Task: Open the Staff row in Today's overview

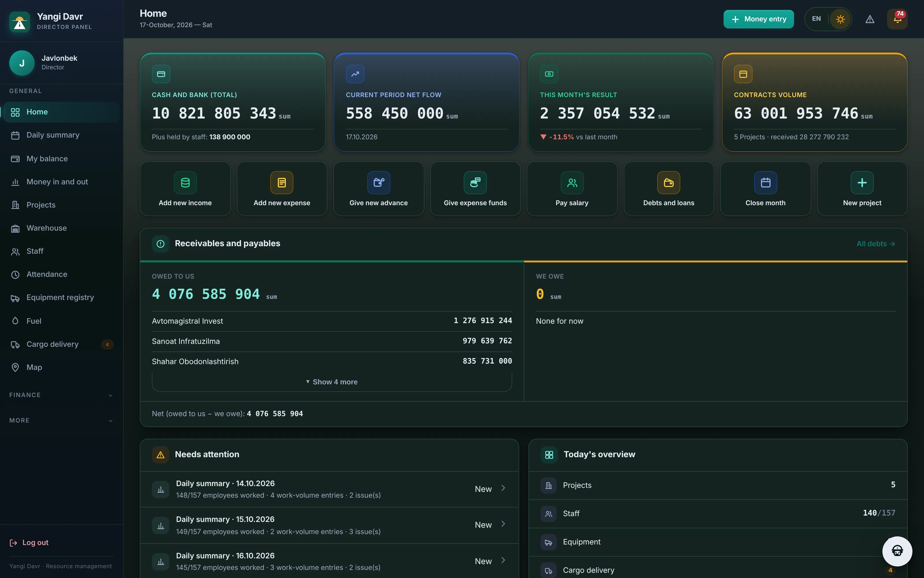Action: pos(718,514)
